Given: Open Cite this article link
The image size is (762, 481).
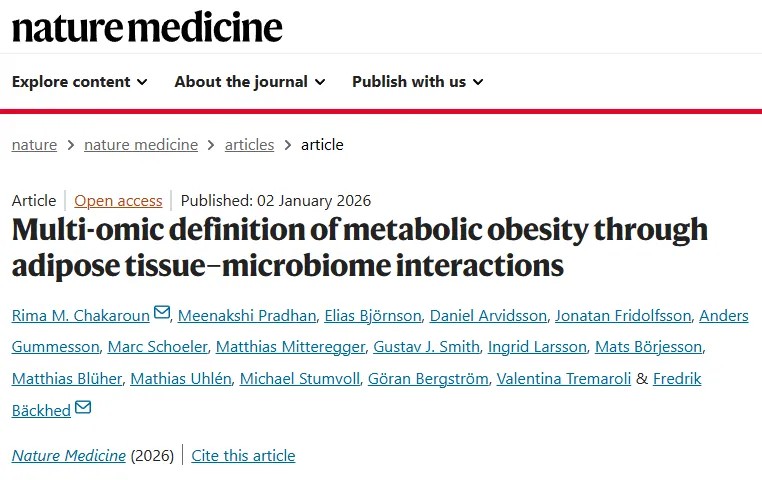Looking at the screenshot, I should [243, 456].
